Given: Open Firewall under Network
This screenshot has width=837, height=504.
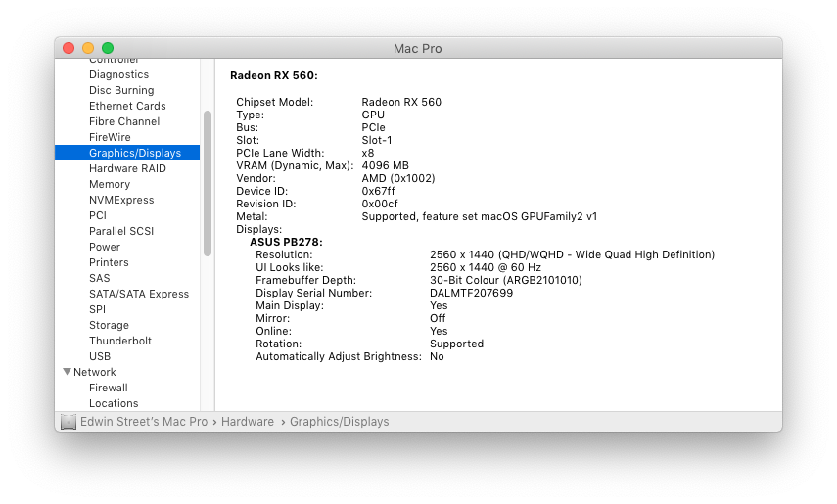Looking at the screenshot, I should tap(109, 388).
